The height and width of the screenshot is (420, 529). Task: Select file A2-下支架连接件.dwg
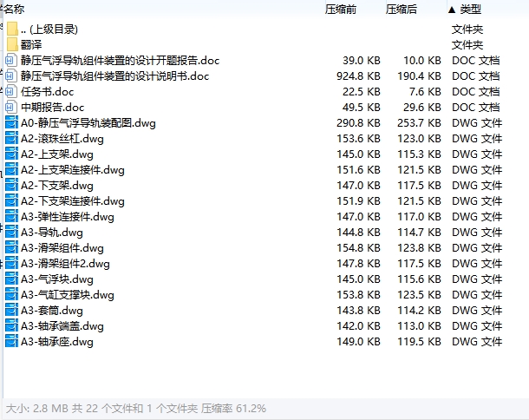[x=73, y=200]
